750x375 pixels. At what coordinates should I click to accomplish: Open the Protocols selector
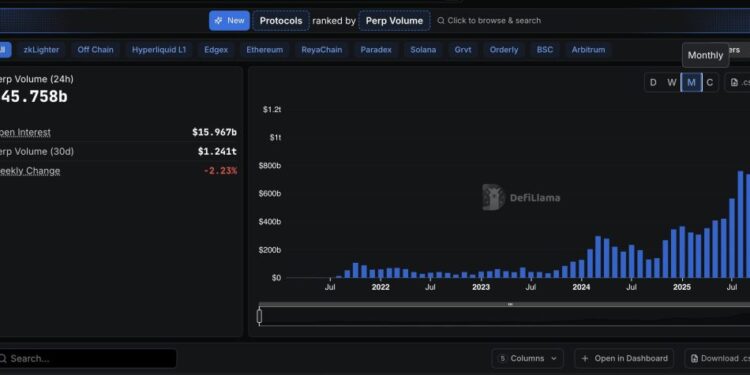(x=281, y=21)
